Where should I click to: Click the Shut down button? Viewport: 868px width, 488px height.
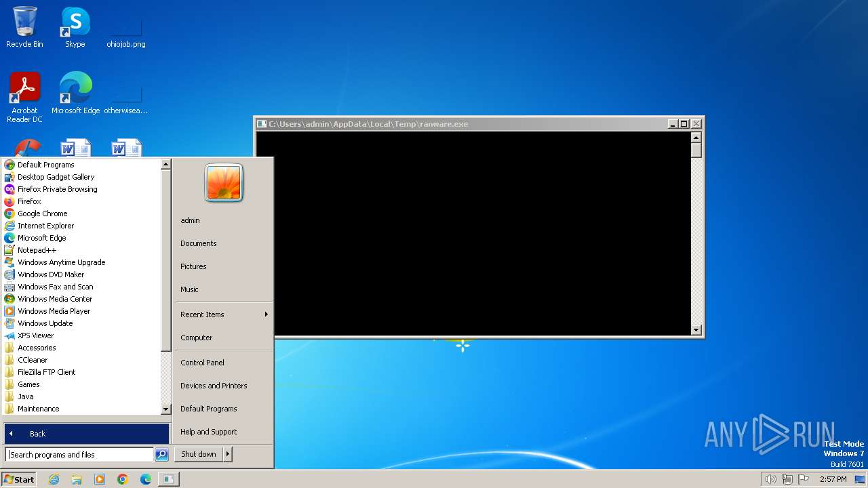[199, 454]
